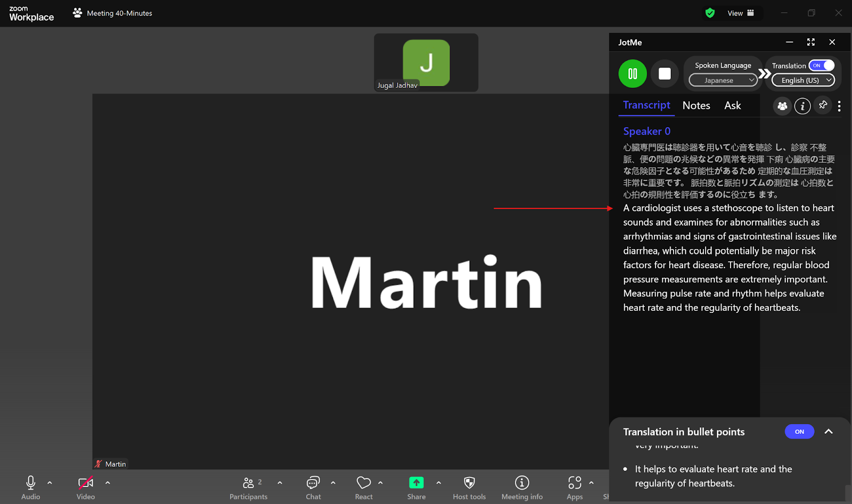Click the Martin muted name tag
852x504 pixels.
(111, 464)
